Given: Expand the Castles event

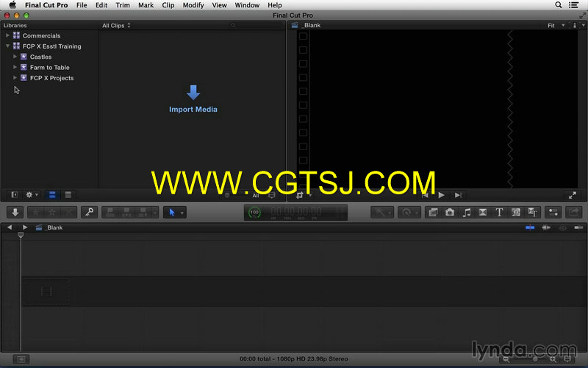Looking at the screenshot, I should click(x=15, y=57).
